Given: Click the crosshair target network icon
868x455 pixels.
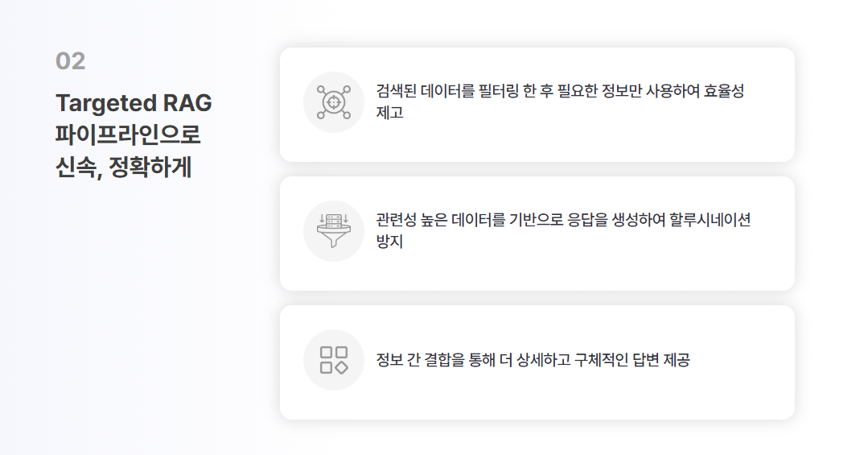Looking at the screenshot, I should 333,102.
